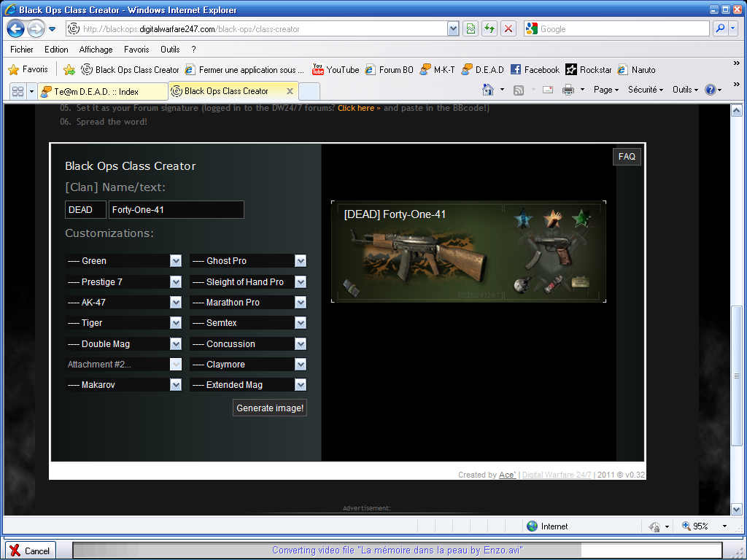Open Black Ops Class Creator favorite
Screen dimensions: 747x560
130,69
